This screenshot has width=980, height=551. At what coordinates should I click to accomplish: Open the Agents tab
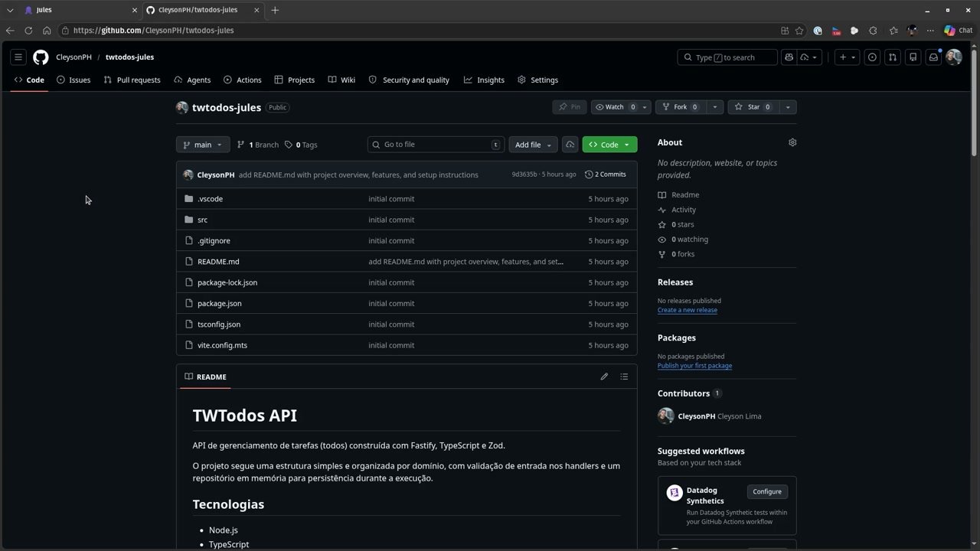[x=192, y=80]
